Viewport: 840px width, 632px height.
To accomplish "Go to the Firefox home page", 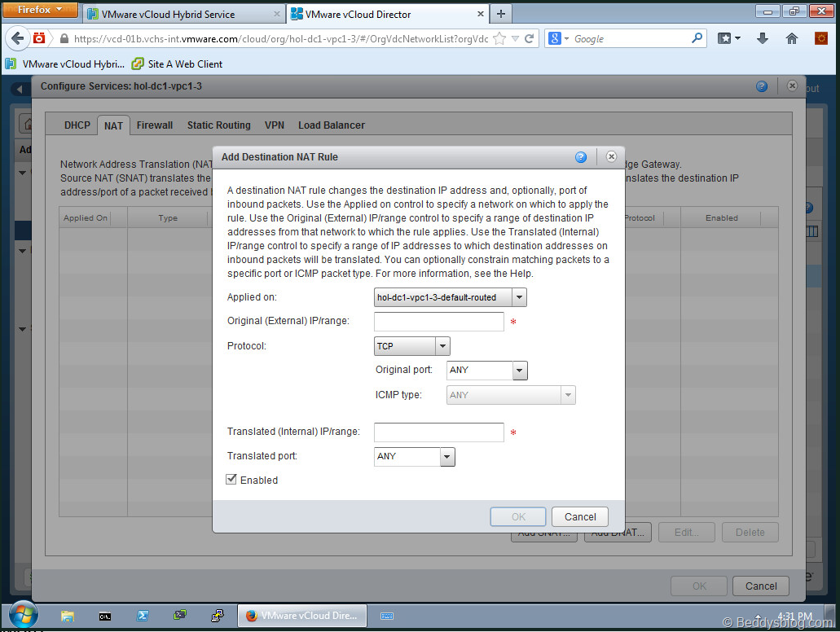I will (x=792, y=38).
